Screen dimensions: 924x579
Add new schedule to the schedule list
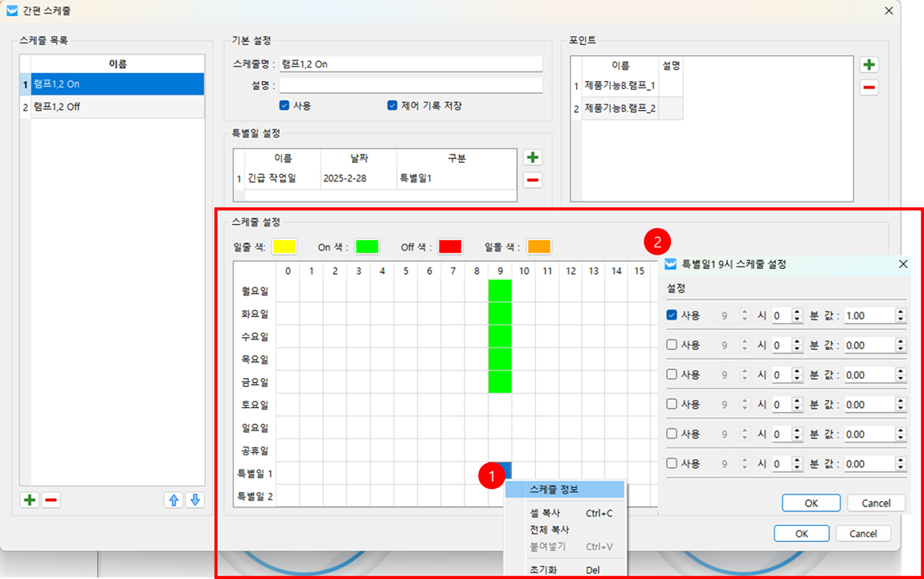tap(30, 500)
